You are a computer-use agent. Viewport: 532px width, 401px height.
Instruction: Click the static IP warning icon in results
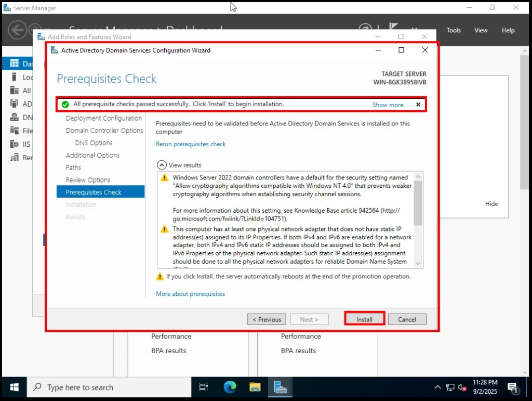click(165, 229)
